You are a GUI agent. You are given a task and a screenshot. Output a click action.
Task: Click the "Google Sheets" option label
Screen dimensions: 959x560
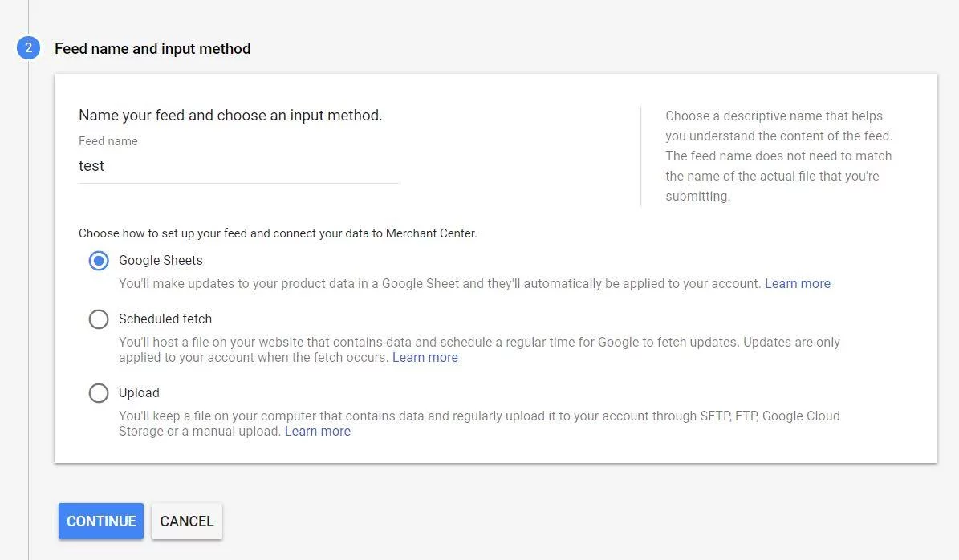tap(161, 260)
